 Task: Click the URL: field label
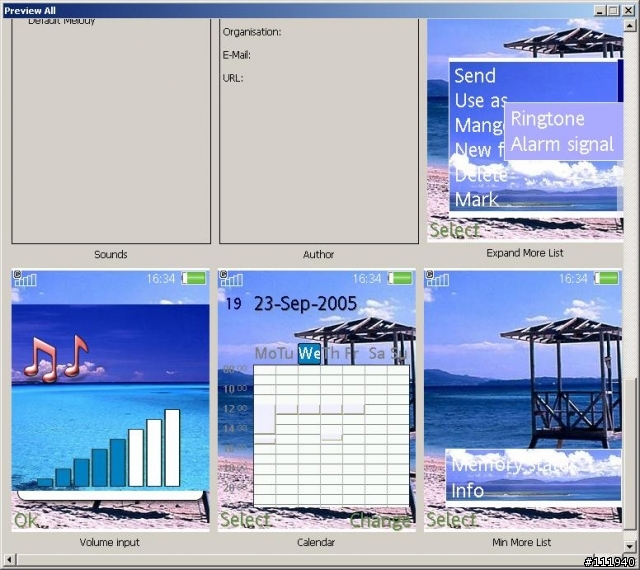click(x=233, y=78)
